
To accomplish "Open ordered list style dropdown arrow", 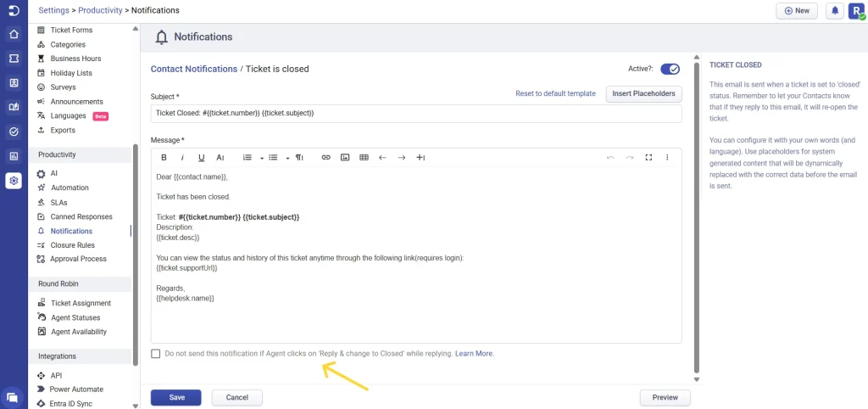I will tap(262, 159).
